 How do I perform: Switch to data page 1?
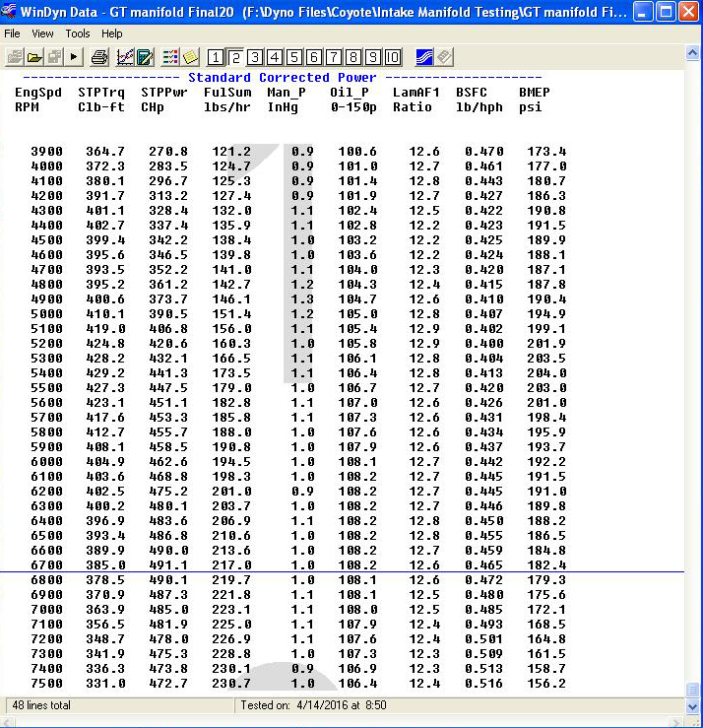216,57
